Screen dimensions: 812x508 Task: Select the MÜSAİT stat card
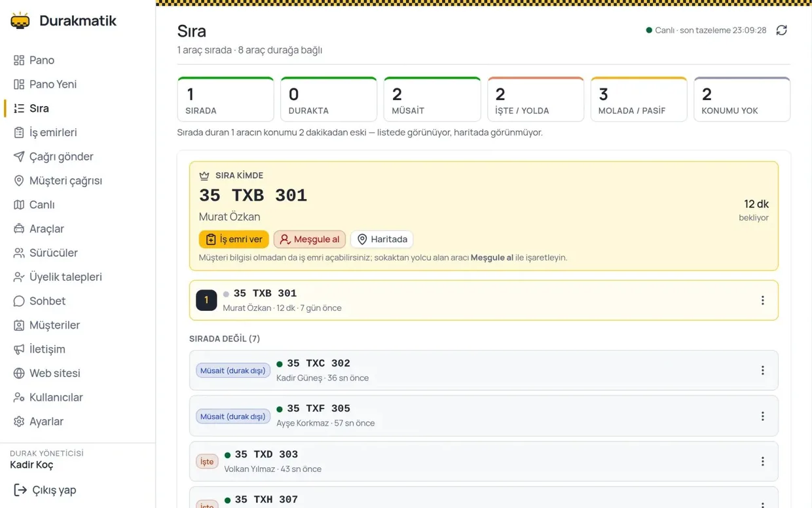click(432, 100)
